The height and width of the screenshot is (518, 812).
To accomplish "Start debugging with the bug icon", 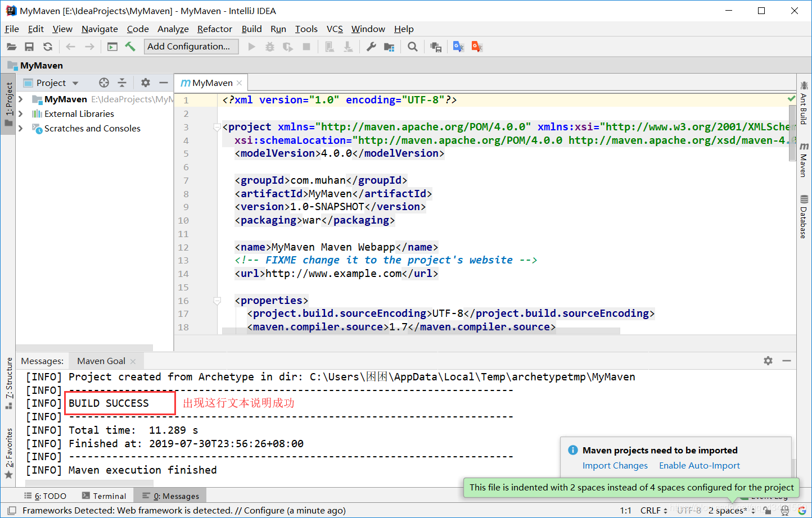I will [270, 47].
